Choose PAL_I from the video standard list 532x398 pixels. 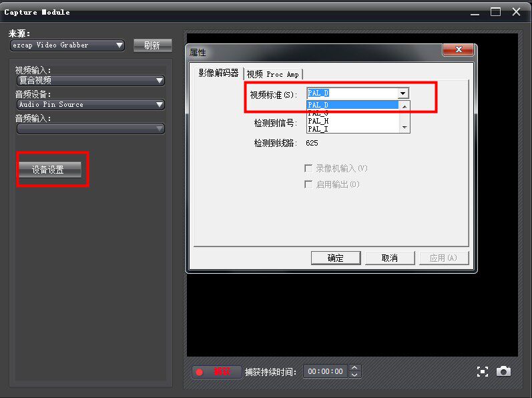point(353,129)
